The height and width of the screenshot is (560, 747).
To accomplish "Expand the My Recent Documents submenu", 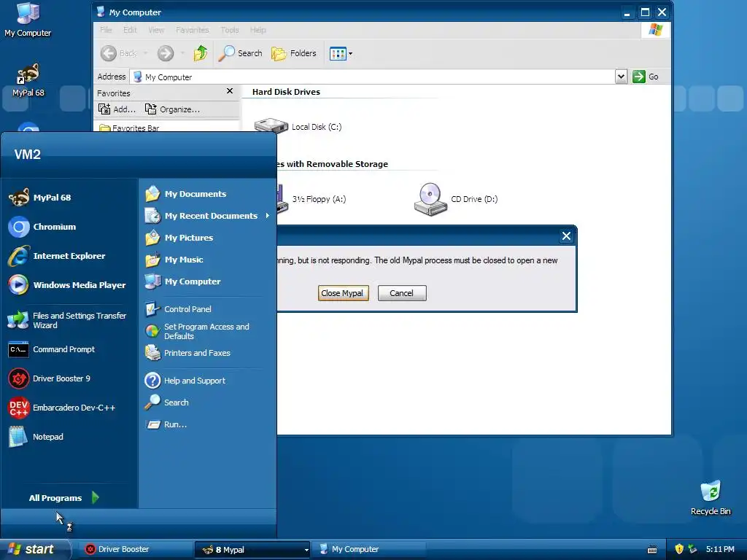I will click(x=208, y=216).
